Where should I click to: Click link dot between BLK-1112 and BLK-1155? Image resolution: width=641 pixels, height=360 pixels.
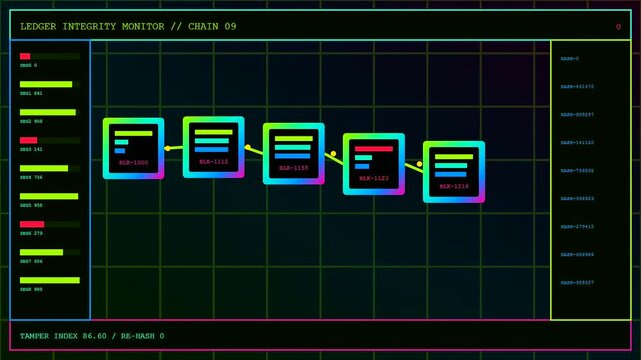[248, 147]
